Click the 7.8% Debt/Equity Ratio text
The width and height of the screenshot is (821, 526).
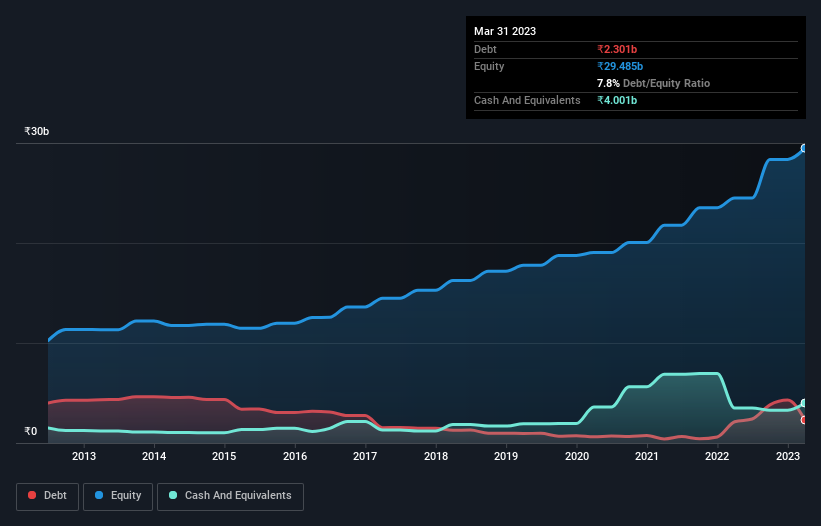(x=653, y=83)
